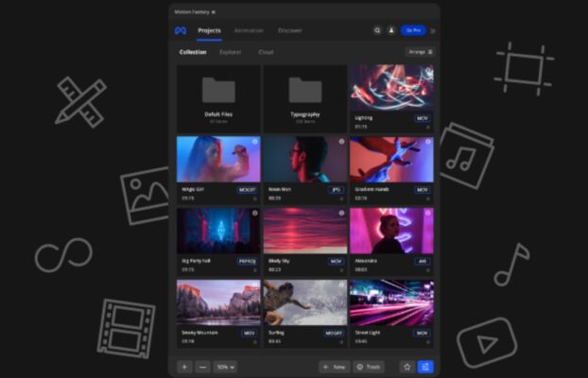
Task: Click the zoom out minus button
Action: coord(202,367)
